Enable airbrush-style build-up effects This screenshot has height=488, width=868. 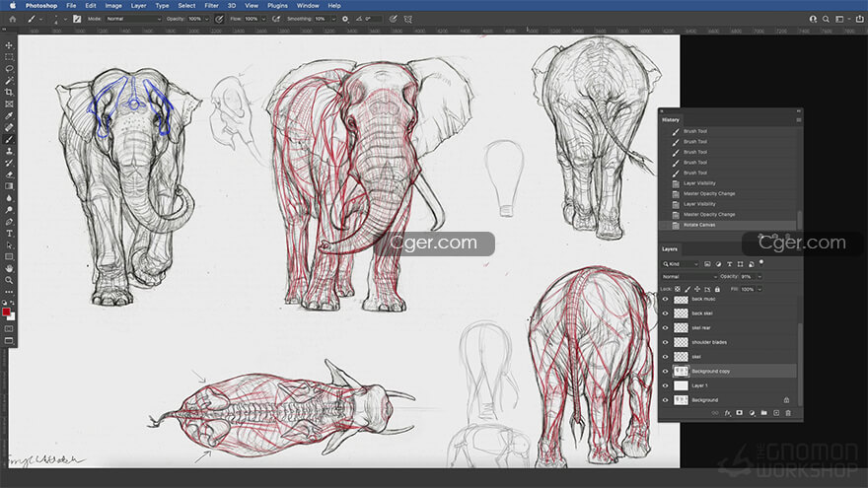pos(275,19)
